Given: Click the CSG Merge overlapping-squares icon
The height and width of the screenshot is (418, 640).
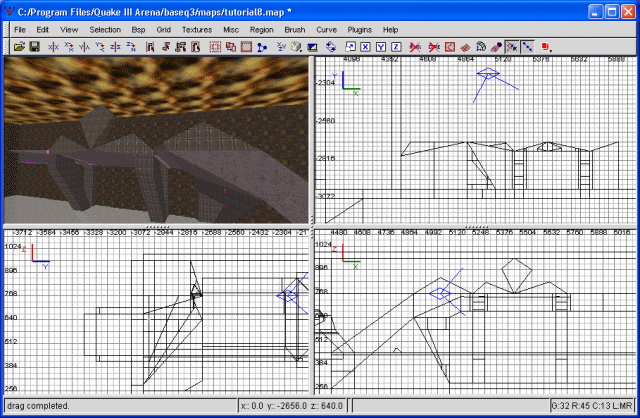Looking at the screenshot, I should tap(231, 47).
